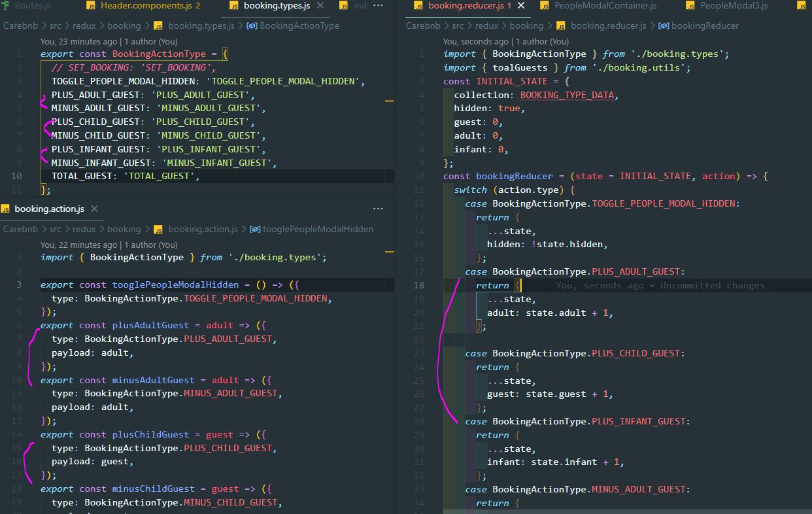
Task: Click the commented SET_BOOKING line
Action: click(133, 67)
